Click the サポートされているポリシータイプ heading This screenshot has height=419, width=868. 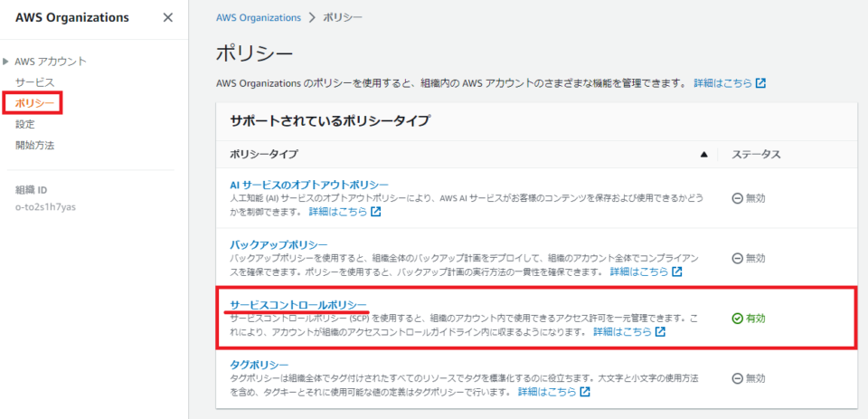click(329, 121)
